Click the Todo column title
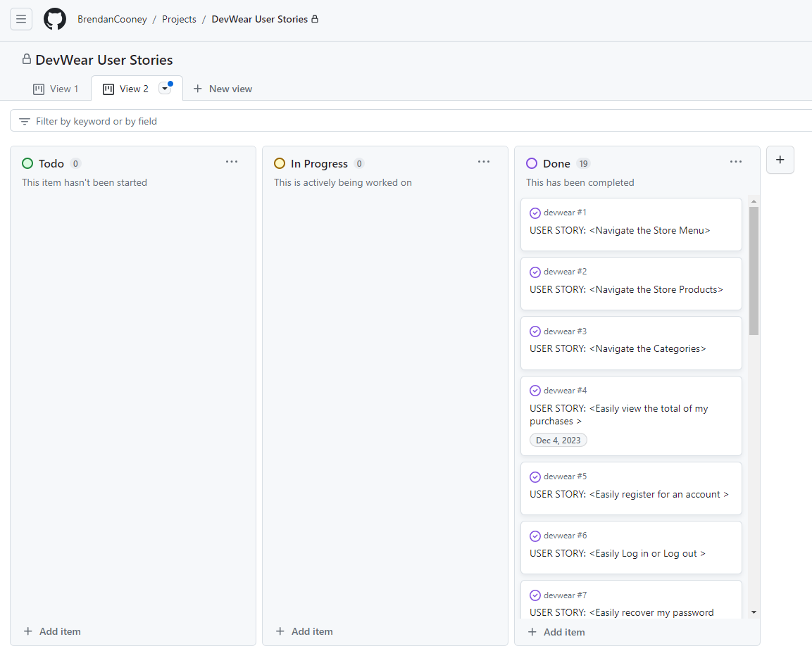The width and height of the screenshot is (812, 651). (x=51, y=163)
